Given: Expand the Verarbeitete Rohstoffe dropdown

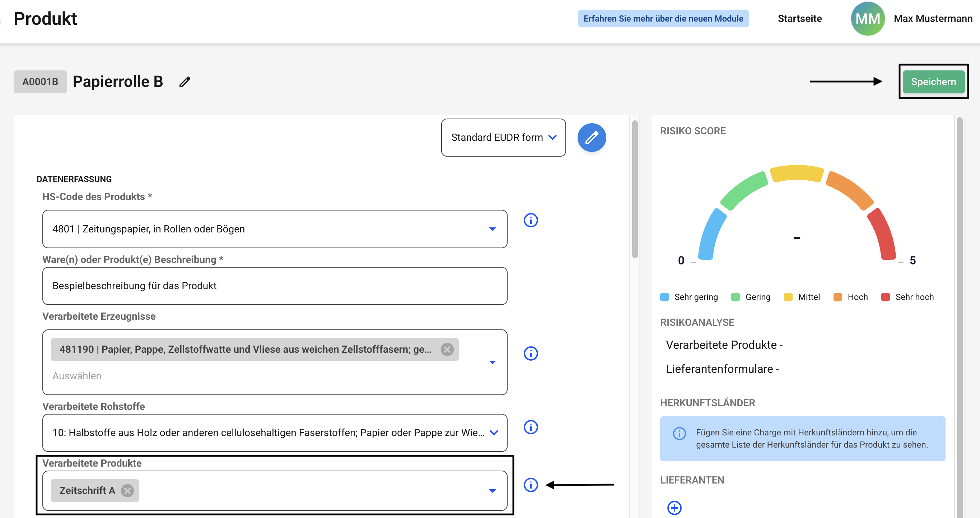Looking at the screenshot, I should pyautogui.click(x=494, y=433).
